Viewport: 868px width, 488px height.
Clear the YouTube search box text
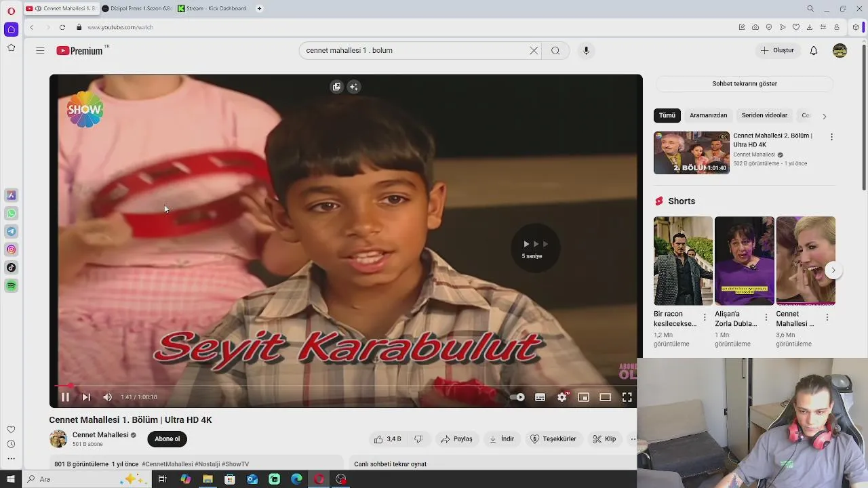coord(534,50)
